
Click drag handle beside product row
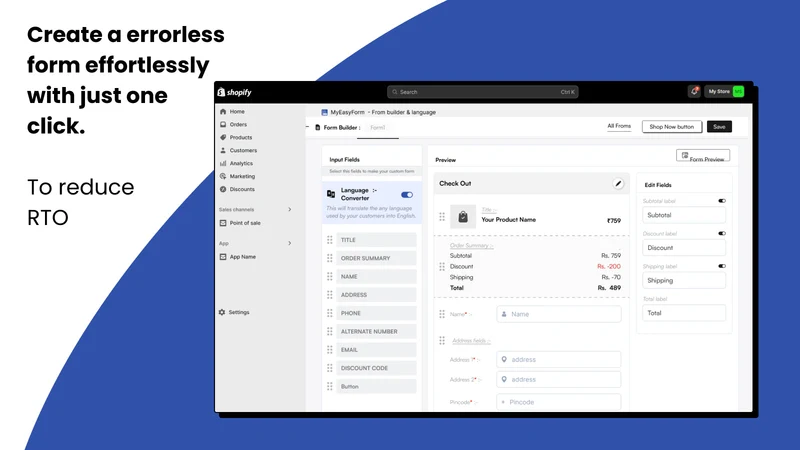coord(442,217)
